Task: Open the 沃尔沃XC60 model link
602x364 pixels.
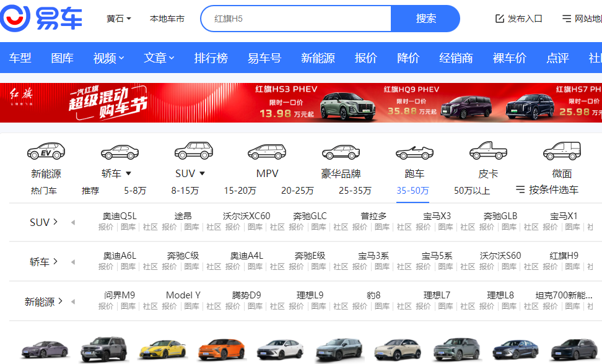Action: click(x=246, y=216)
